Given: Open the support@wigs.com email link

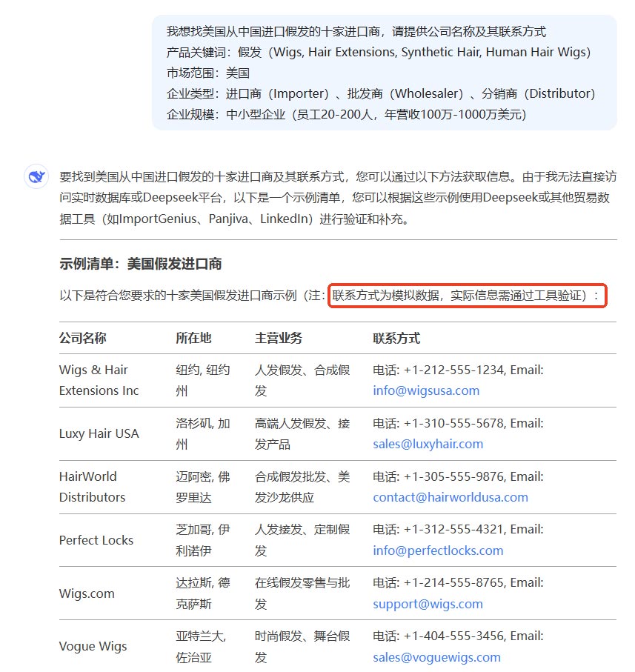Looking at the screenshot, I should (x=428, y=604).
